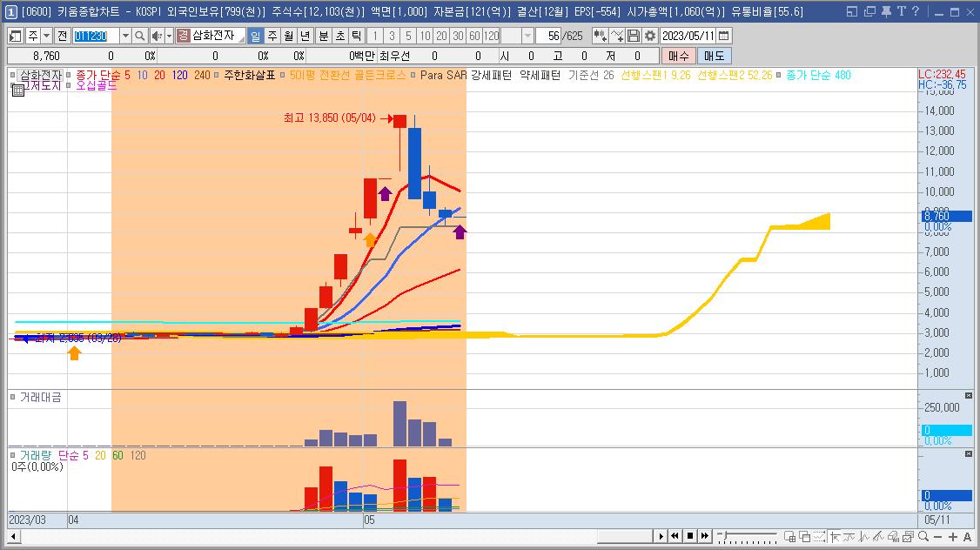Click the 매수 buy button
This screenshot has width=980, height=550.
tap(678, 57)
